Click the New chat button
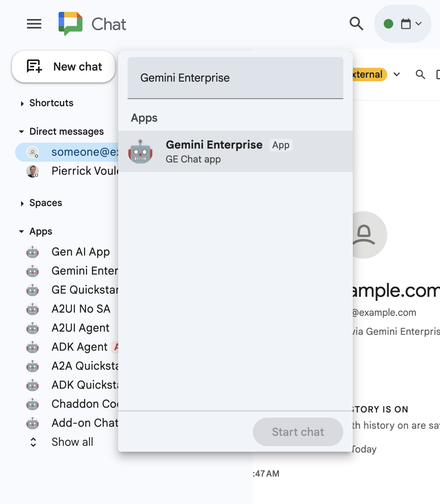 point(63,67)
